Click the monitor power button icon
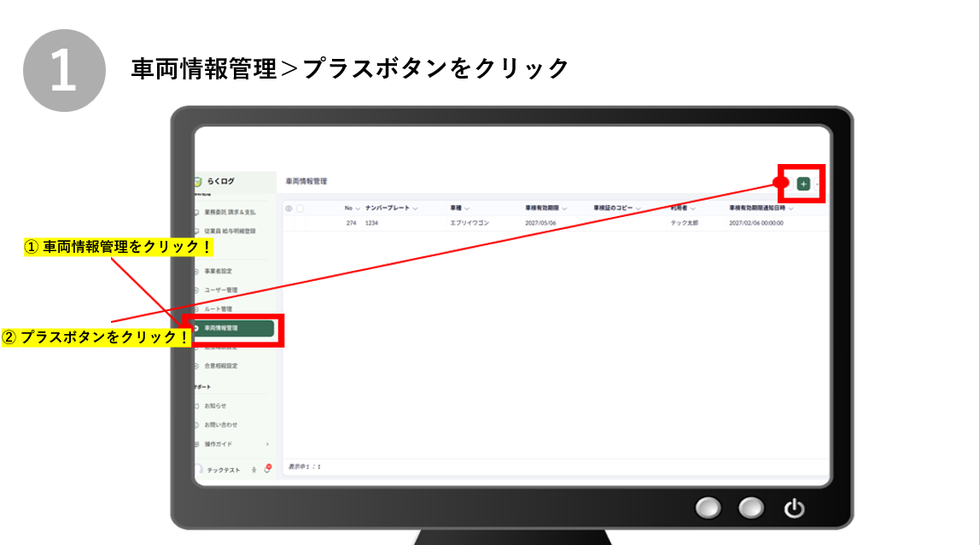 (x=794, y=509)
